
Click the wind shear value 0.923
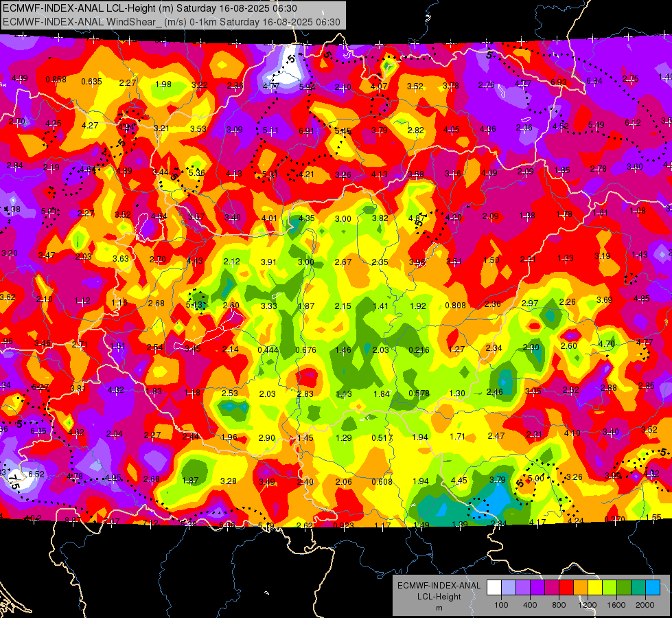343,525
